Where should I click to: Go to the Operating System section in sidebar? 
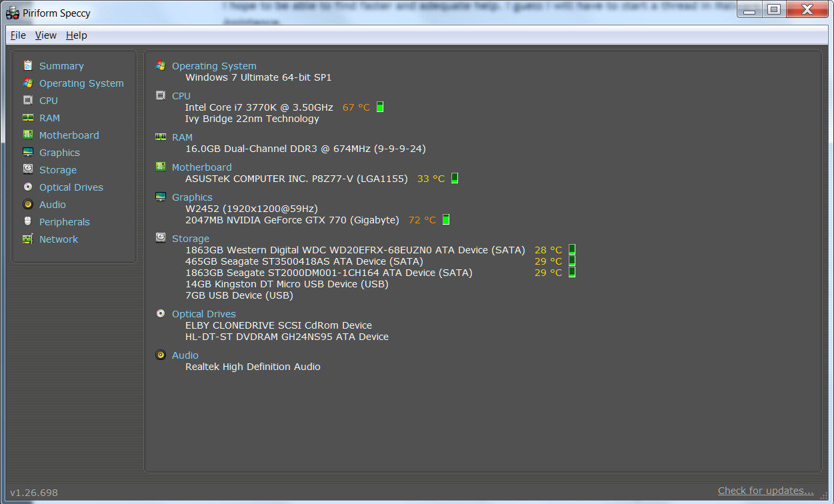coord(81,83)
